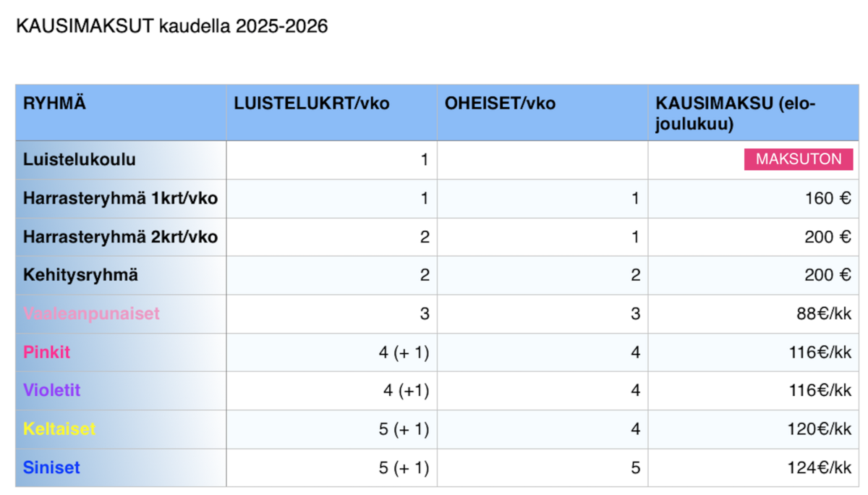The height and width of the screenshot is (495, 868).
Task: Select the 88€/kk fee cell
Action: [x=753, y=314]
